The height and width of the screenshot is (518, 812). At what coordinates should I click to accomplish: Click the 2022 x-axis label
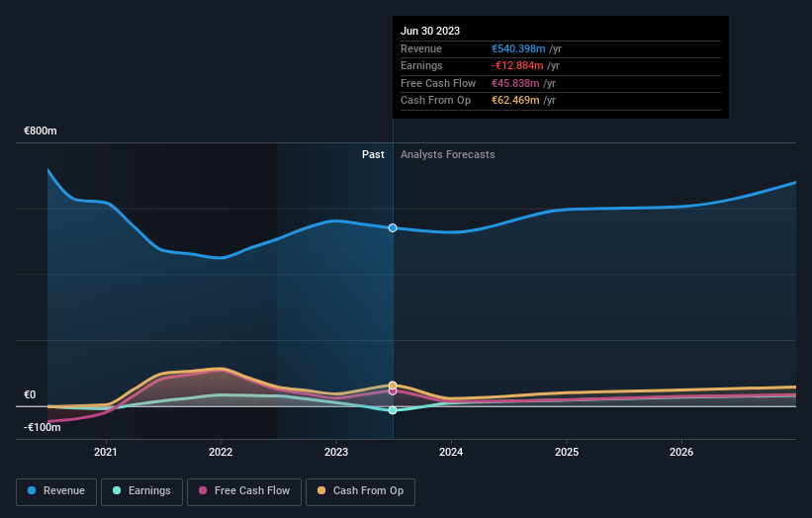[x=221, y=453]
